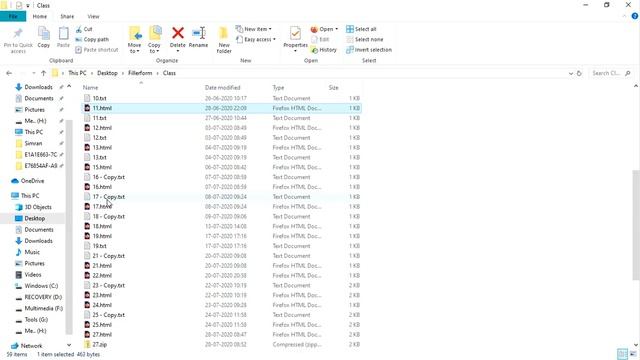
Task: Click the Paste clipboard icon
Action: pos(63,33)
